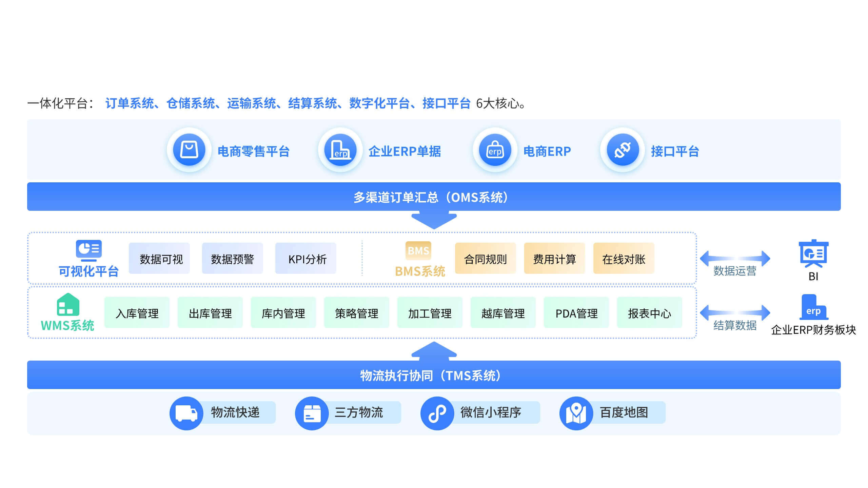Click the 企业ERP单据 label
This screenshot has width=868, height=488.
point(405,151)
